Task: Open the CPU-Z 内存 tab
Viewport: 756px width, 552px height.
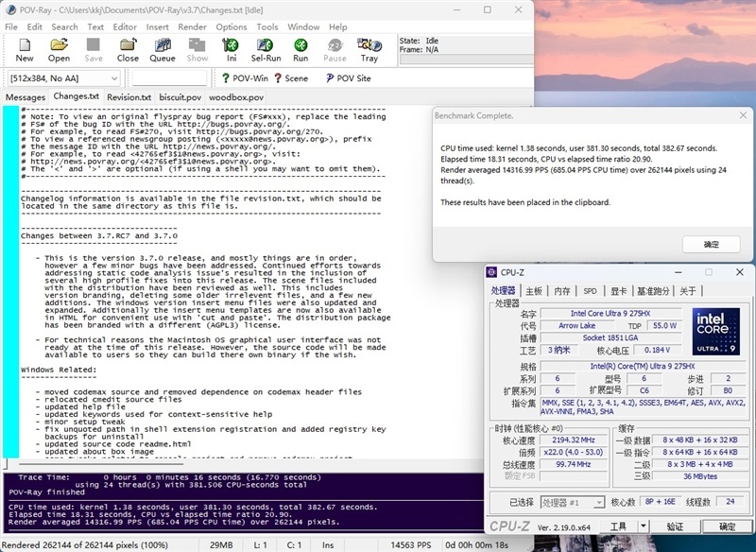Action: 562,291
